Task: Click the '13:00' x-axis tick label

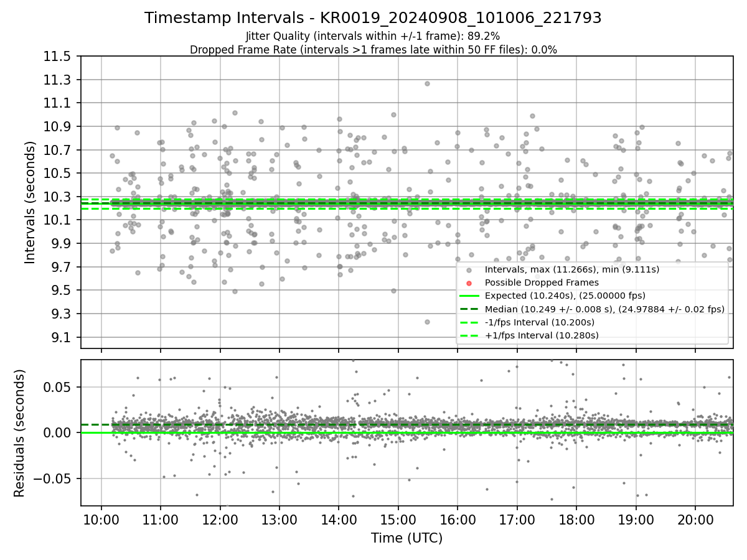Action: pos(279,520)
